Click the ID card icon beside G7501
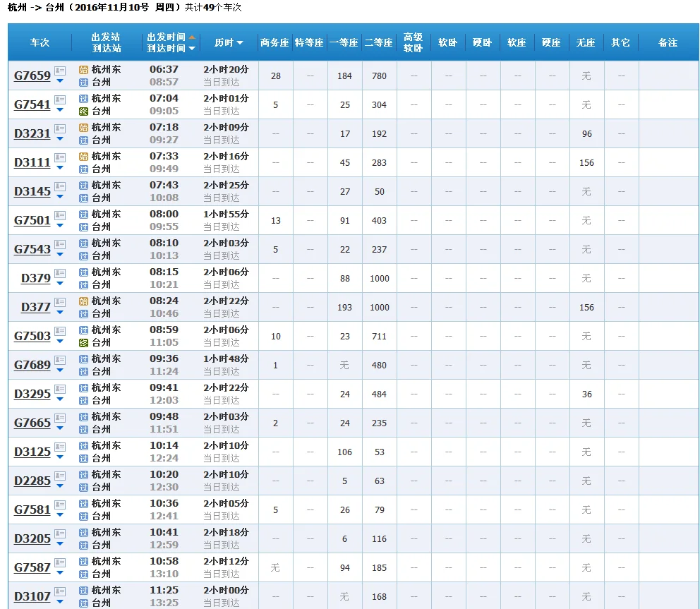This screenshot has height=609, width=700. [60, 215]
